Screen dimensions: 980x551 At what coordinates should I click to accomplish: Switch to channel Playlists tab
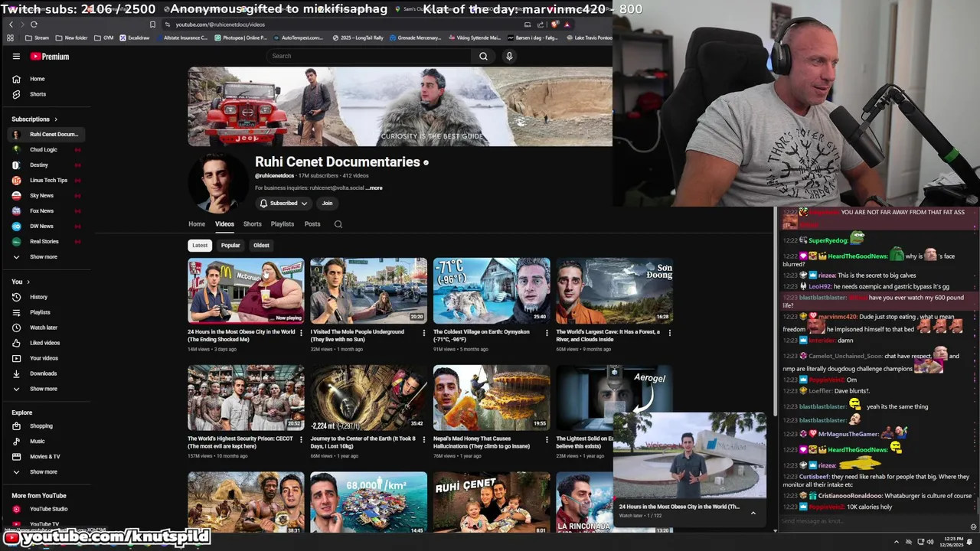[283, 224]
